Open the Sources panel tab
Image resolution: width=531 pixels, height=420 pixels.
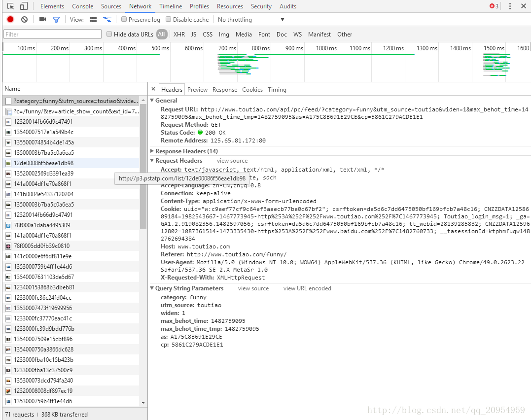[111, 6]
